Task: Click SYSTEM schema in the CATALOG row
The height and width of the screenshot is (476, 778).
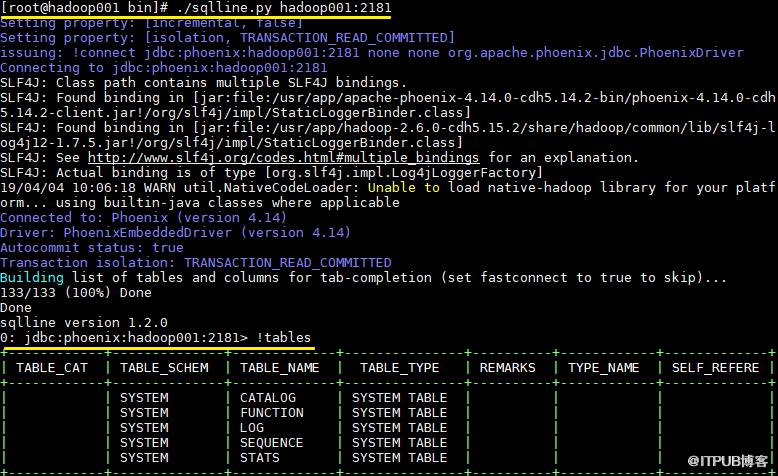Action: point(144,398)
